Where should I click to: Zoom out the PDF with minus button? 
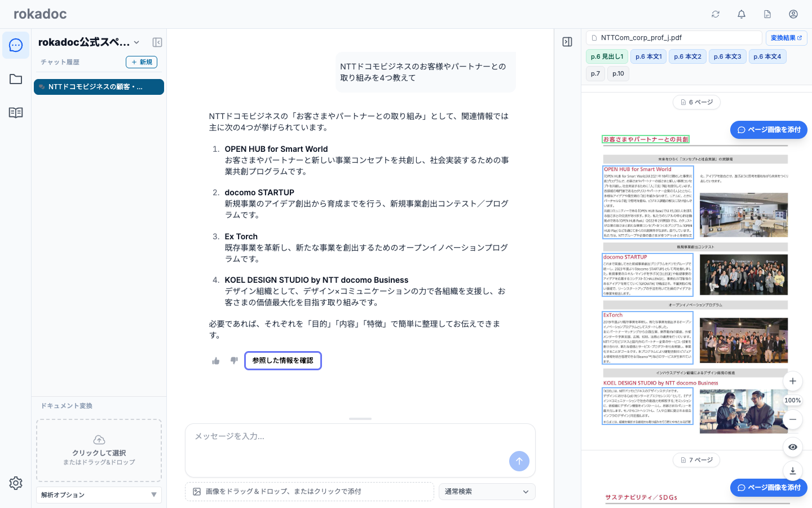pos(793,419)
